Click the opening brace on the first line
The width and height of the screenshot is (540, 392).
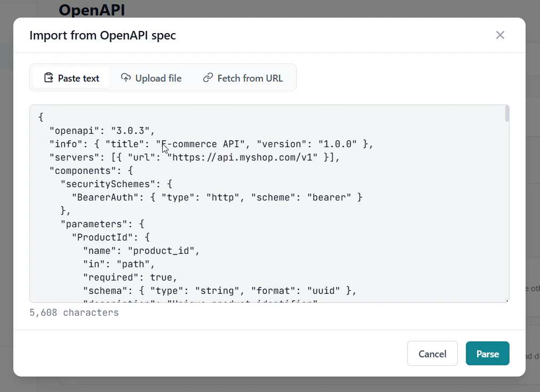point(41,117)
